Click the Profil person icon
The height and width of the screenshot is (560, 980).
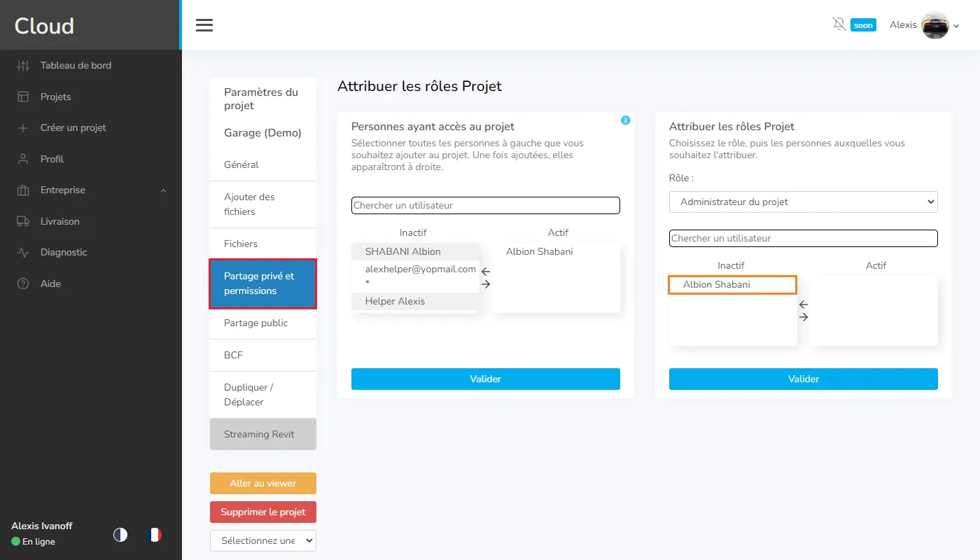23,159
